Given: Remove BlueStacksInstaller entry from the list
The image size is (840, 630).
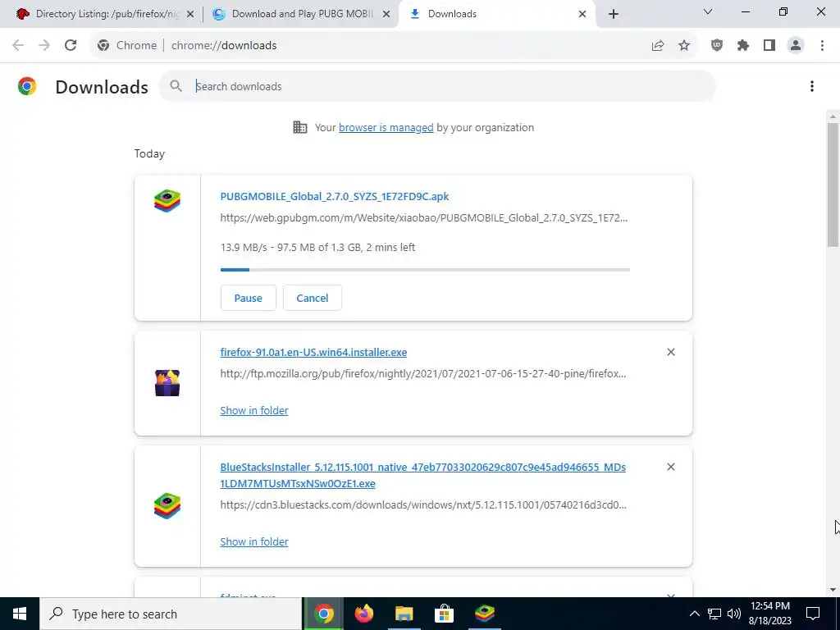Looking at the screenshot, I should 671,467.
